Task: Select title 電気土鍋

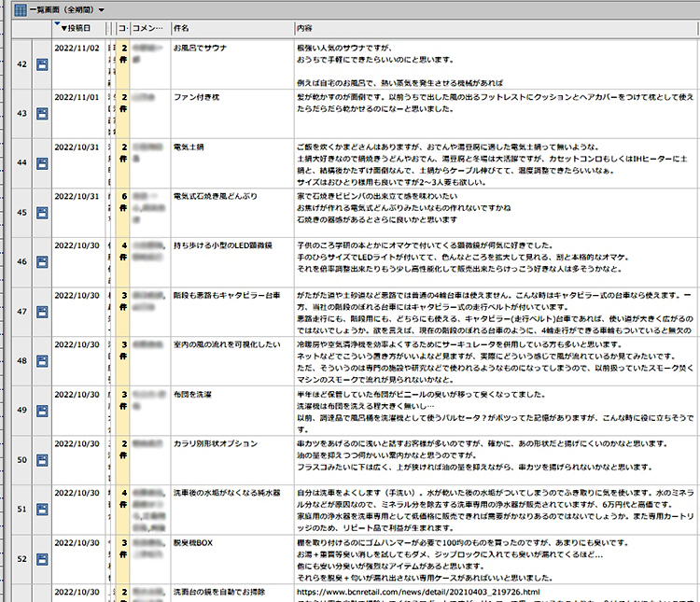Action: pyautogui.click(x=189, y=147)
